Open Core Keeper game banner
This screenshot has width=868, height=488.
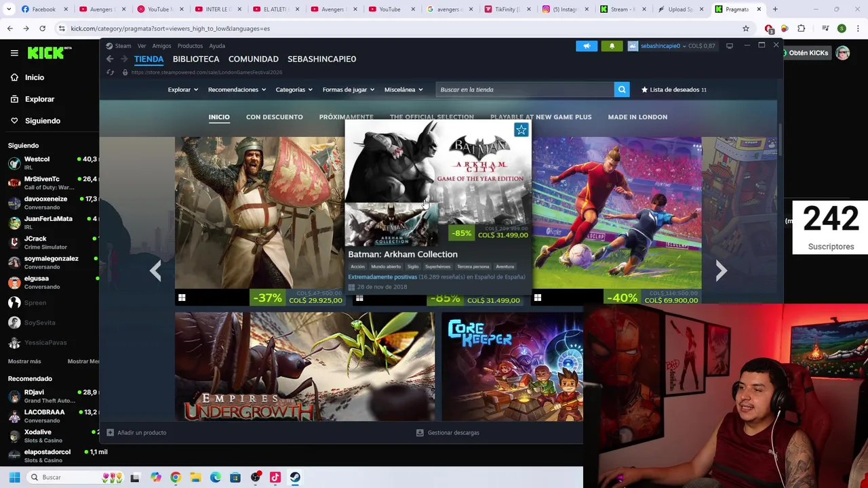point(512,367)
